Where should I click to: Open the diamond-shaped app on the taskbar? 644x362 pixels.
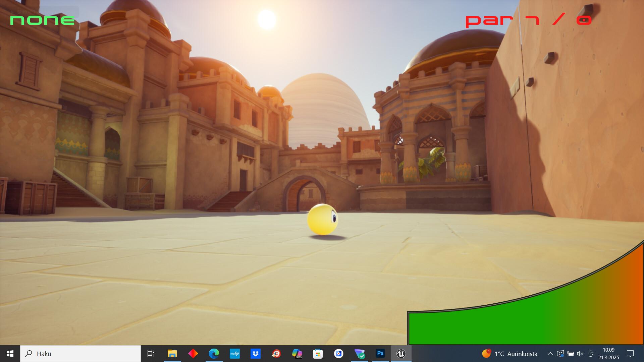[193, 354]
